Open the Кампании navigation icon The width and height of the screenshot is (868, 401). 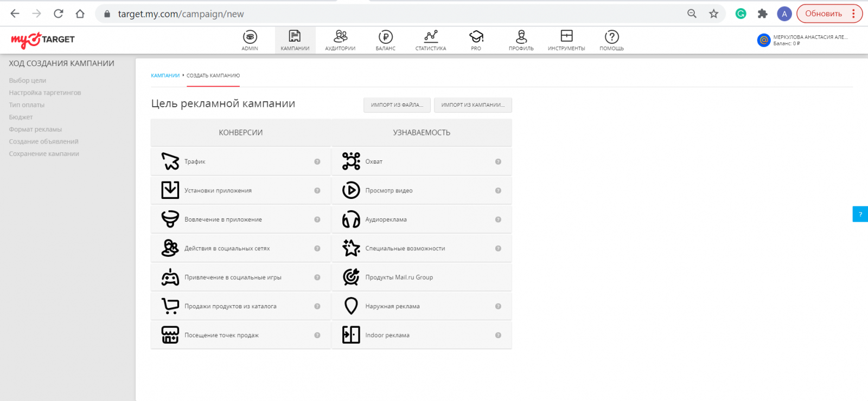pyautogui.click(x=295, y=36)
